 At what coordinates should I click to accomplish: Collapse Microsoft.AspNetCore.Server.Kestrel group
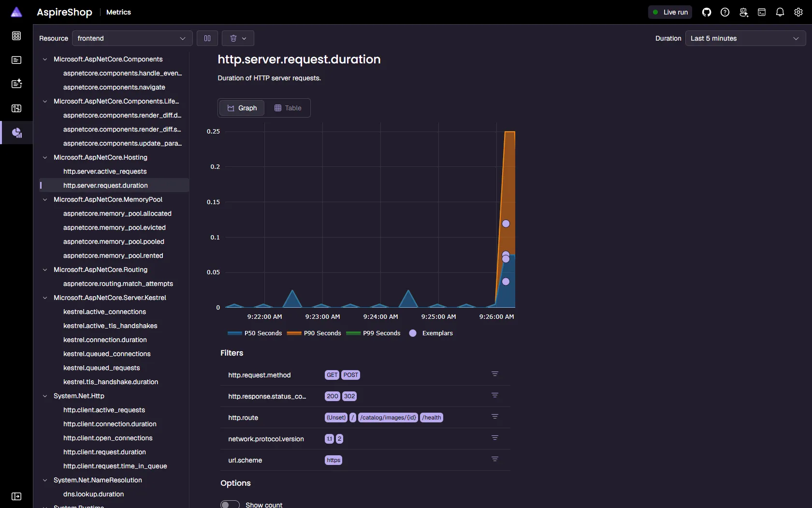[45, 298]
